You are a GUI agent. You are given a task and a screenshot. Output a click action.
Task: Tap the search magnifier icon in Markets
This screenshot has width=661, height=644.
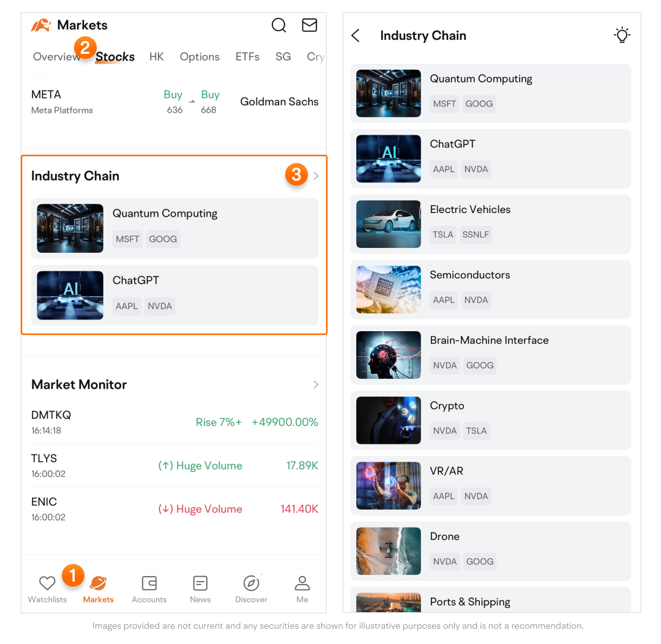(x=278, y=25)
